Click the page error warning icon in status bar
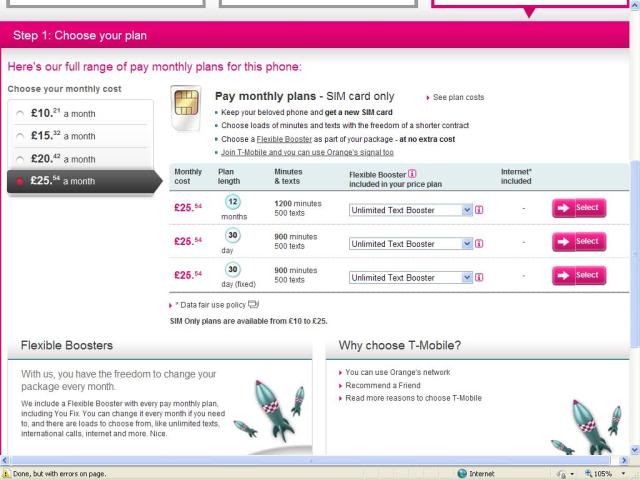 [7, 473]
